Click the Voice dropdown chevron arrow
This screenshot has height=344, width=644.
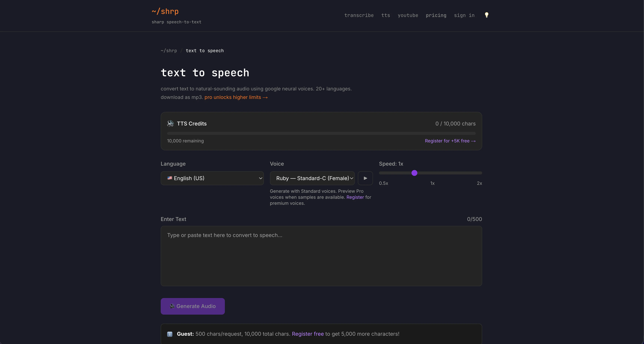(351, 178)
